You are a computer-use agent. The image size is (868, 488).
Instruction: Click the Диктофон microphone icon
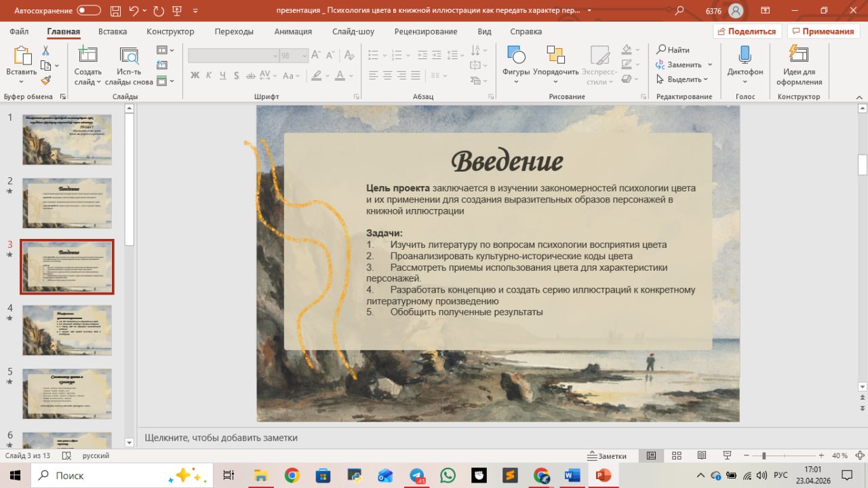click(745, 56)
